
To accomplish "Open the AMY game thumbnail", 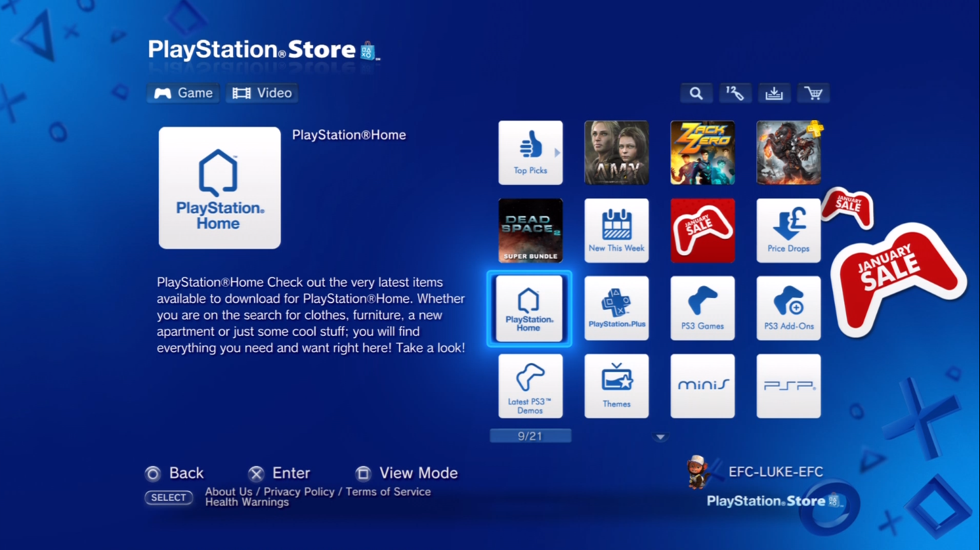I will tap(616, 152).
